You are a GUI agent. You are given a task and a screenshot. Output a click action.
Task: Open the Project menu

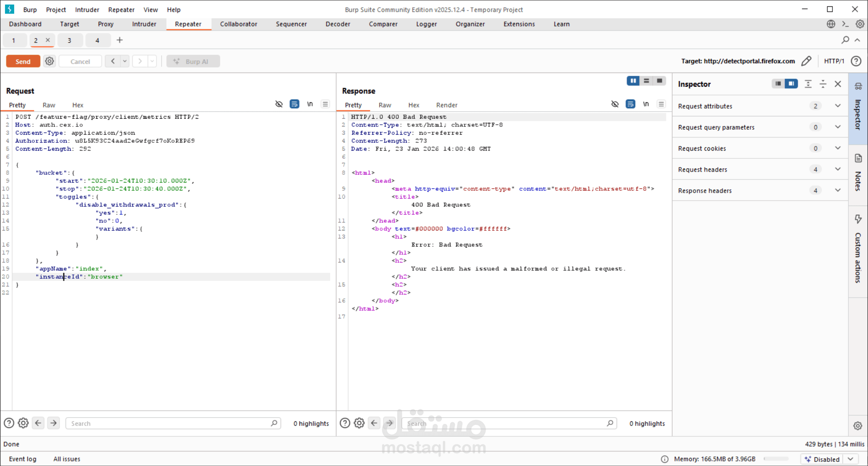[56, 10]
